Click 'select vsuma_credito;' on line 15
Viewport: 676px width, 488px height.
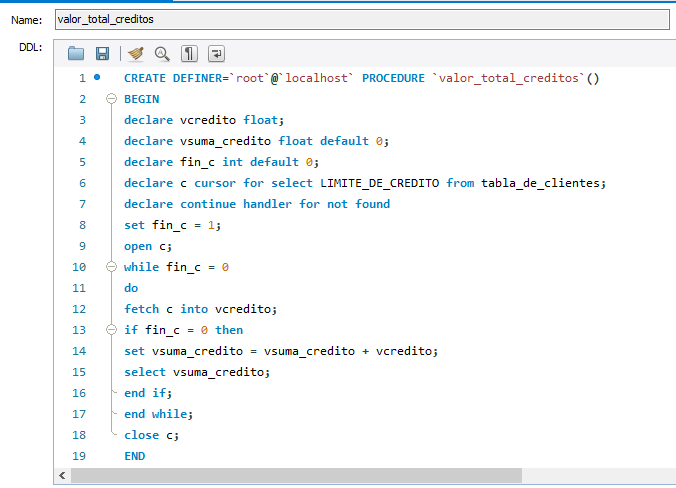pyautogui.click(x=197, y=372)
